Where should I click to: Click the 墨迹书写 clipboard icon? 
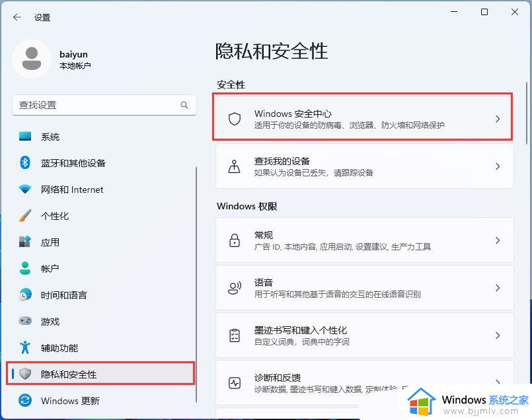235,335
